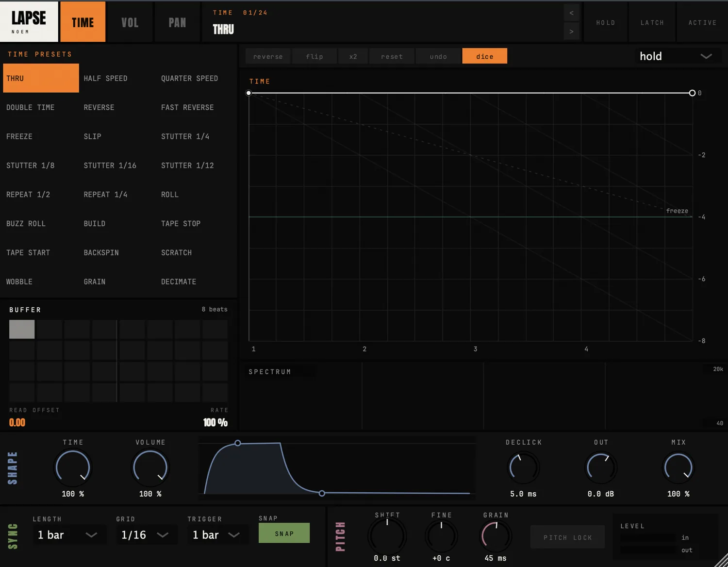The height and width of the screenshot is (567, 728).
Task: Click the next preset arrow
Action: click(571, 32)
